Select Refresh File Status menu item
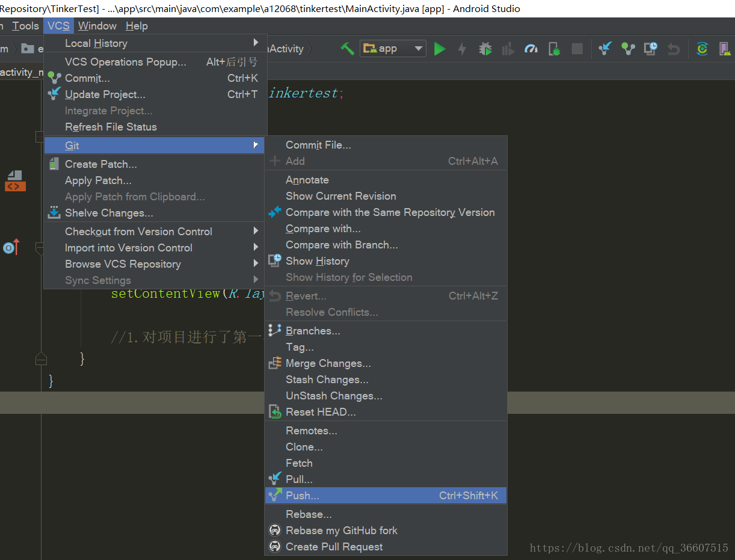Viewport: 735px width, 560px height. pyautogui.click(x=156, y=127)
